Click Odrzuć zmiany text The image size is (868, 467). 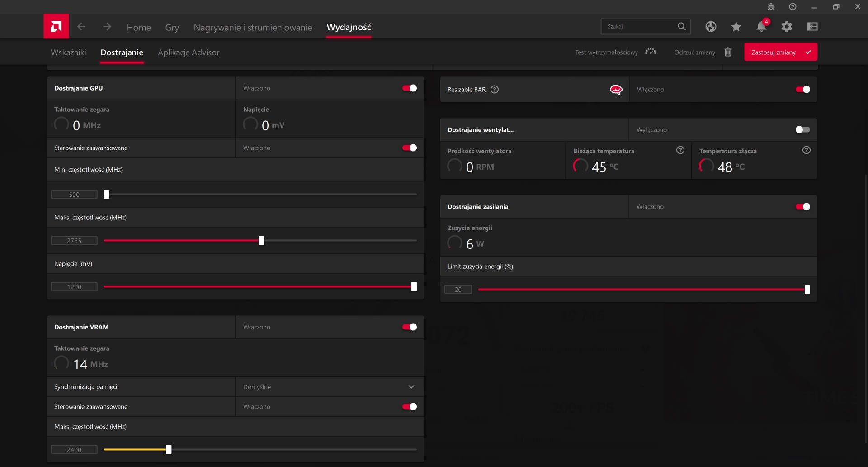pyautogui.click(x=694, y=52)
